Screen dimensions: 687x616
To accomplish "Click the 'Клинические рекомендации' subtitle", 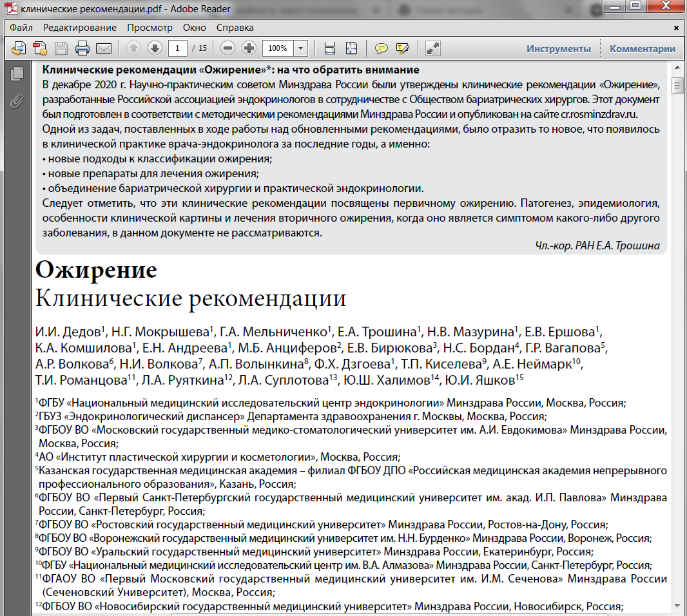I will (191, 299).
